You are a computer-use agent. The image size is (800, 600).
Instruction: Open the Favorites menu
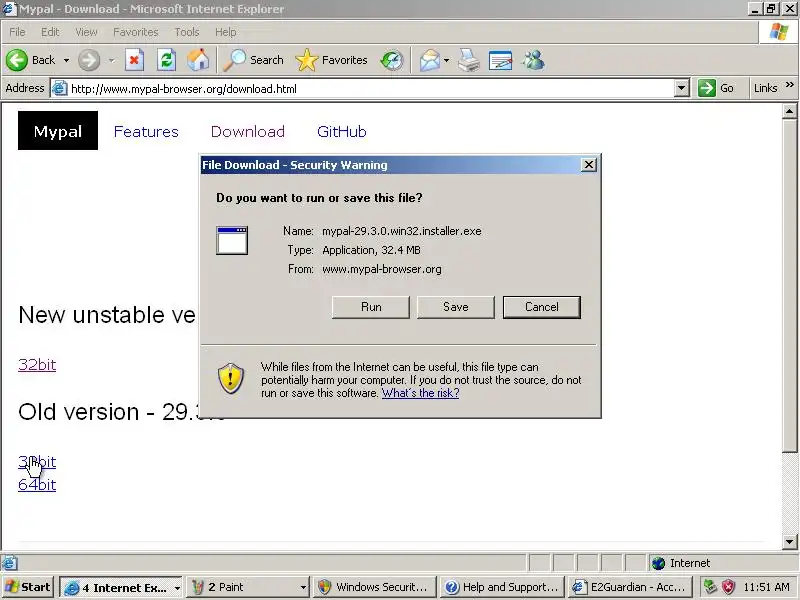[x=136, y=32]
